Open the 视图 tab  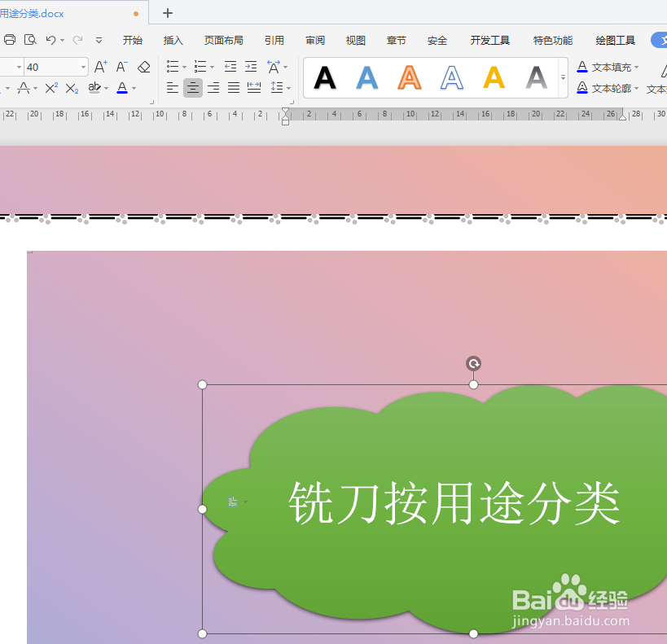(356, 41)
